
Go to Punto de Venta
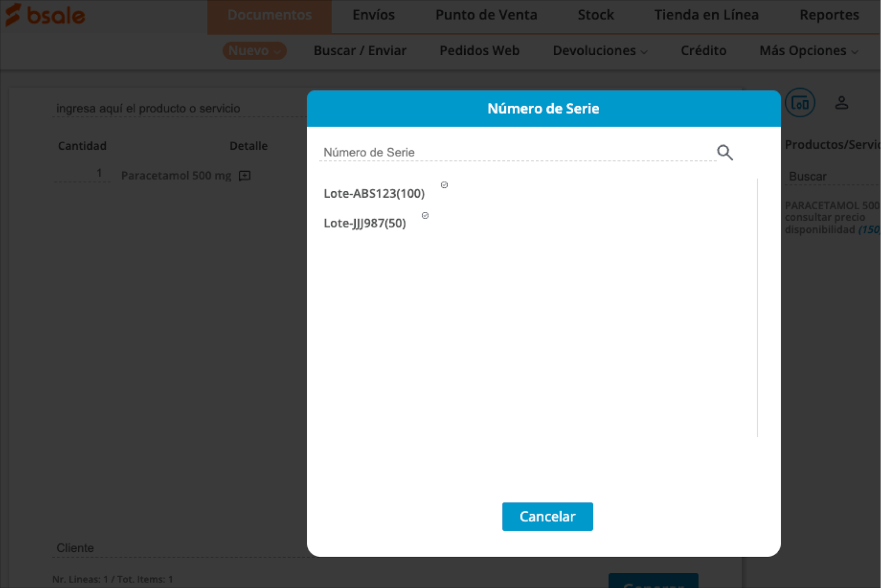(486, 15)
